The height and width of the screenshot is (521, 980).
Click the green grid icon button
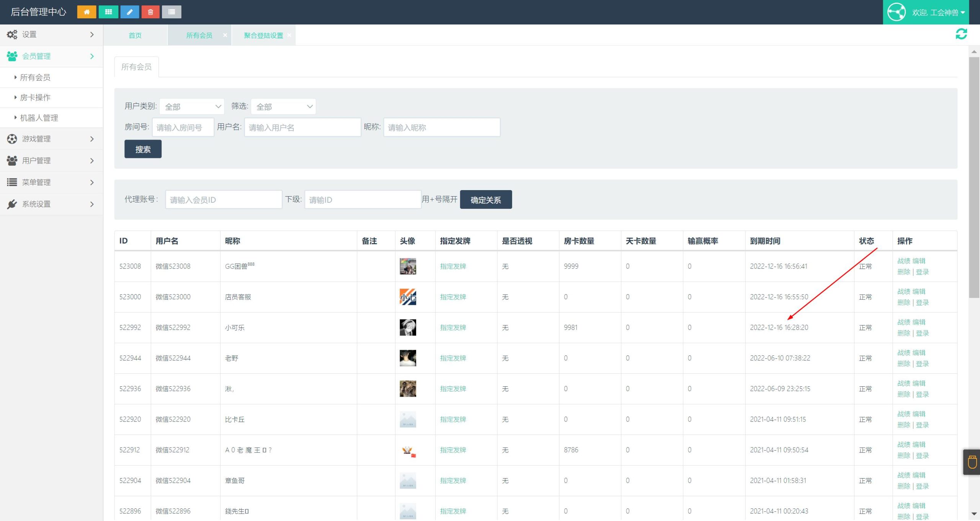click(x=108, y=12)
